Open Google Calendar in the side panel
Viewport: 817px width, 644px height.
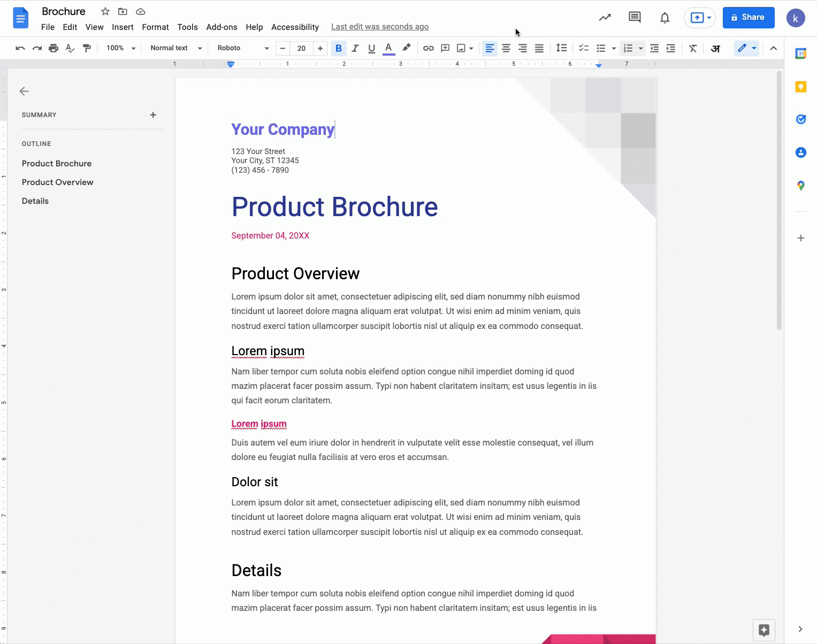[x=800, y=53]
